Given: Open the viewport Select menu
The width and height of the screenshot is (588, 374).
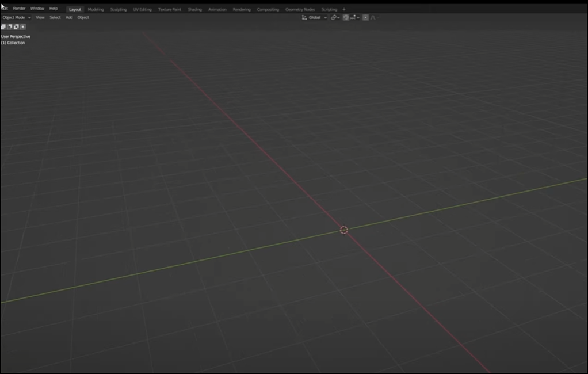Looking at the screenshot, I should point(55,18).
